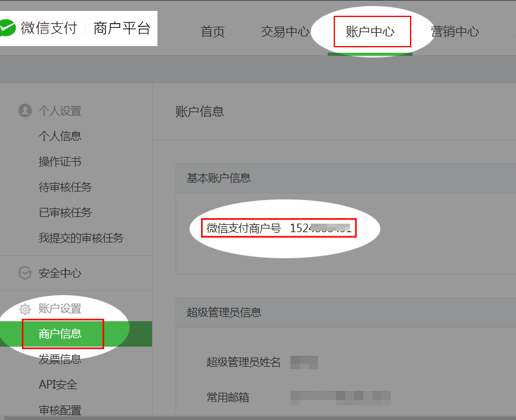Image resolution: width=516 pixels, height=420 pixels.
Task: Select the 账户中心 tab
Action: [x=370, y=32]
